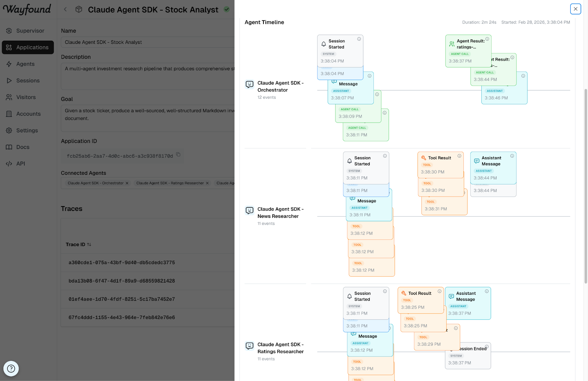Click the Ratings Researcher bell session icon
The image size is (588, 381).
point(349,296)
